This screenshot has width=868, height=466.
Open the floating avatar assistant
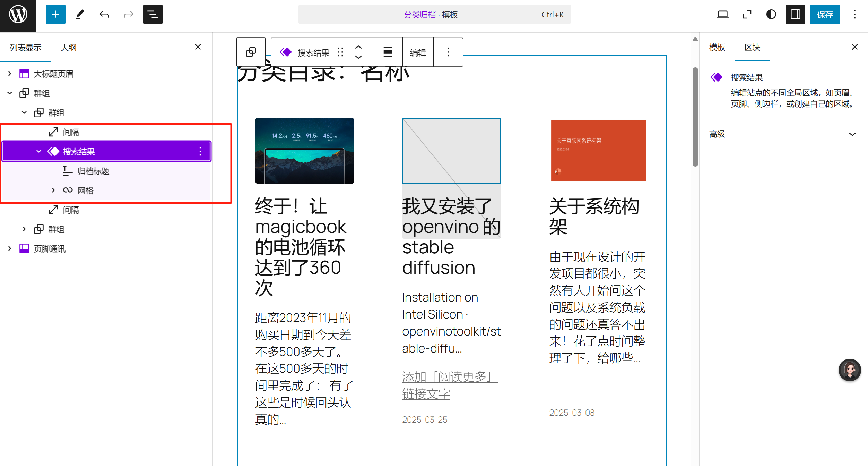coord(850,370)
